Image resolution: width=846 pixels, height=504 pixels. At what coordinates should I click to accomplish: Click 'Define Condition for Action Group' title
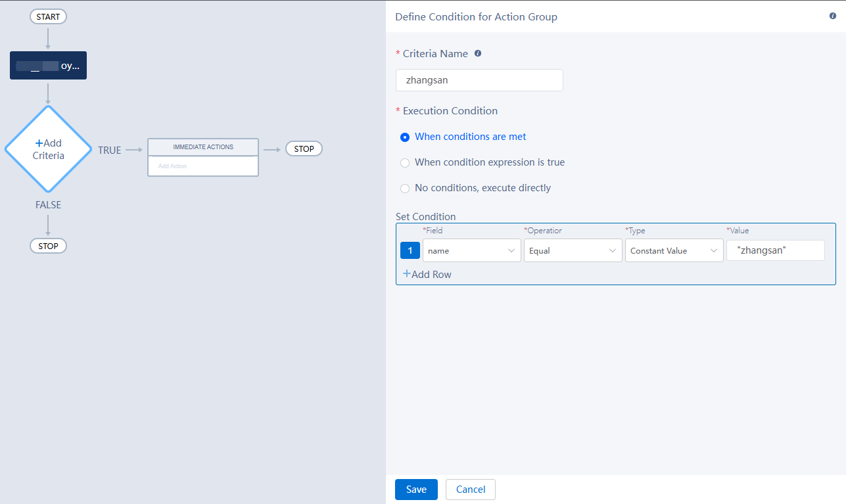click(x=477, y=16)
